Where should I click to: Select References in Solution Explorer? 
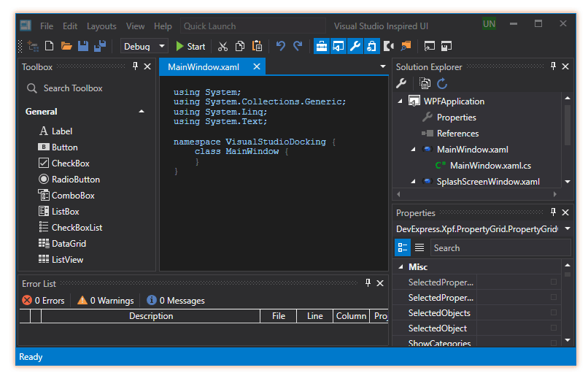[457, 134]
